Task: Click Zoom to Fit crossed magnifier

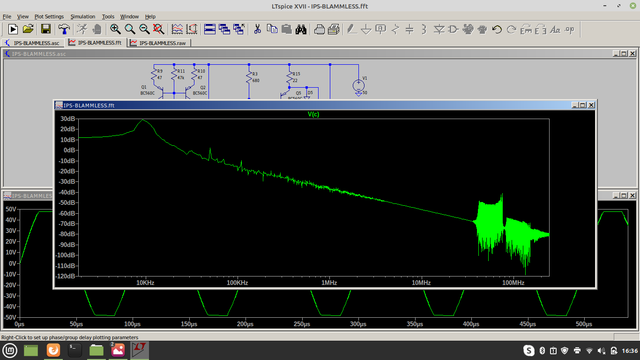Action: pyautogui.click(x=158, y=29)
